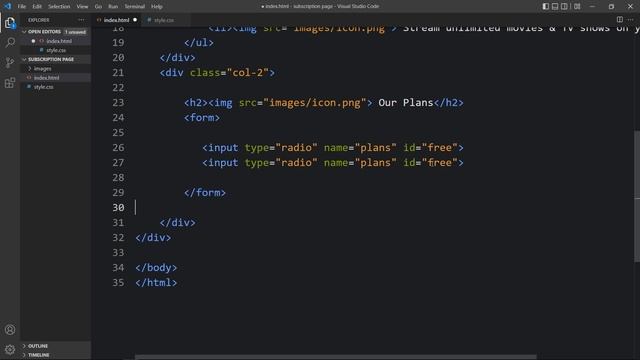Toggle bottom panel layout icon
The height and width of the screenshot is (360, 640).
(x=555, y=6)
